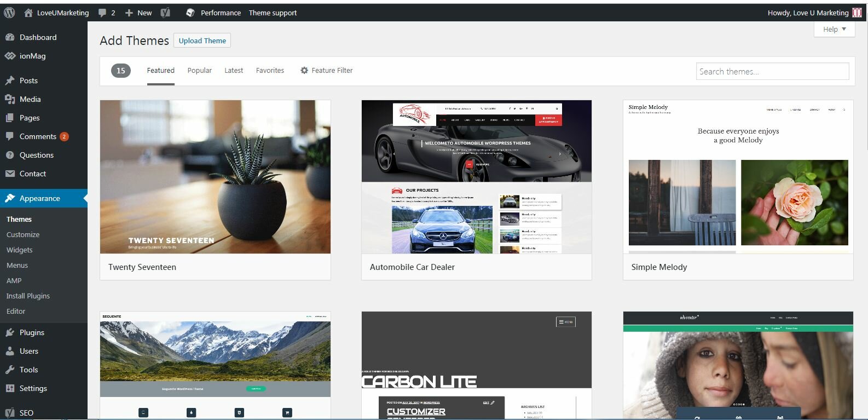868x420 pixels.
Task: Open the Widgets submenu link
Action: click(19, 250)
